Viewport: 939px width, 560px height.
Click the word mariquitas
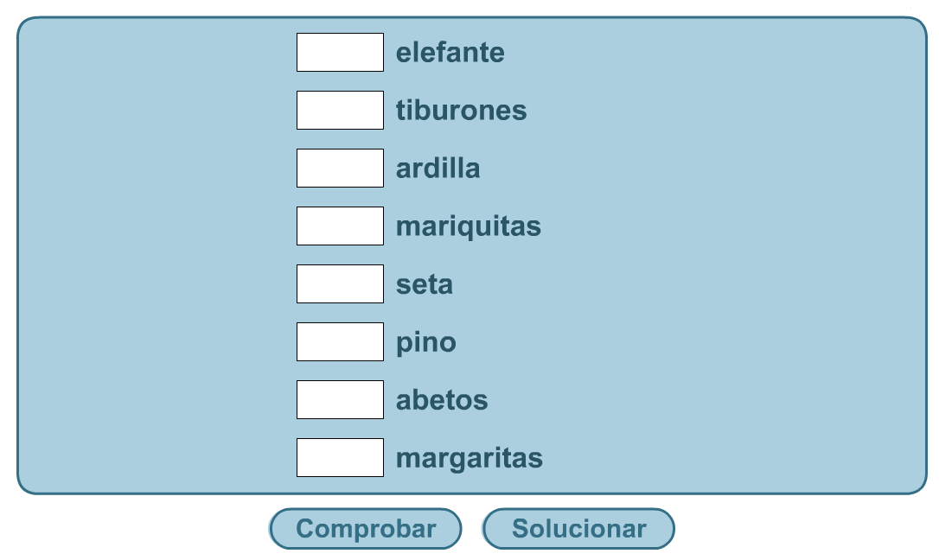point(469,226)
